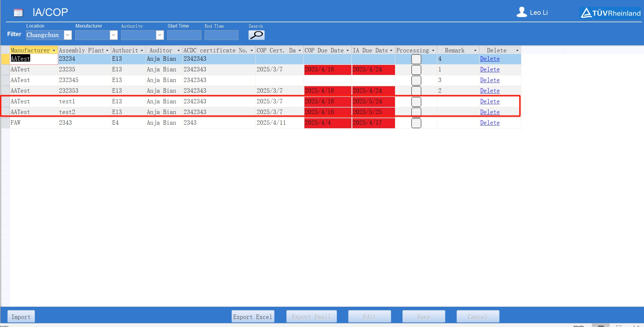This screenshot has width=644, height=327.
Task: Click the FAW manufacturer cell
Action: 34,123
